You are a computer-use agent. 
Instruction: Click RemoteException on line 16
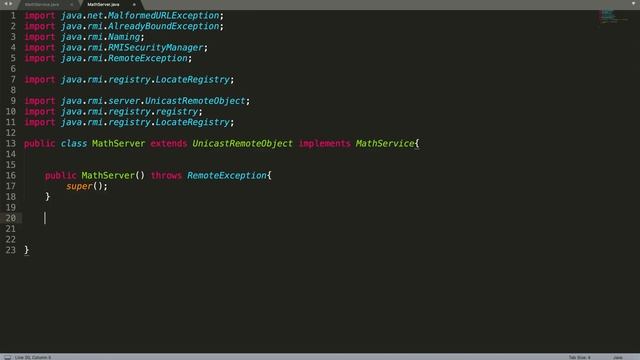point(227,176)
